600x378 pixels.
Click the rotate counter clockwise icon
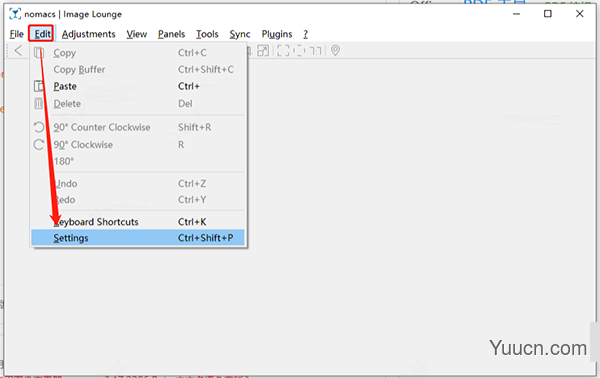pyautogui.click(x=39, y=127)
